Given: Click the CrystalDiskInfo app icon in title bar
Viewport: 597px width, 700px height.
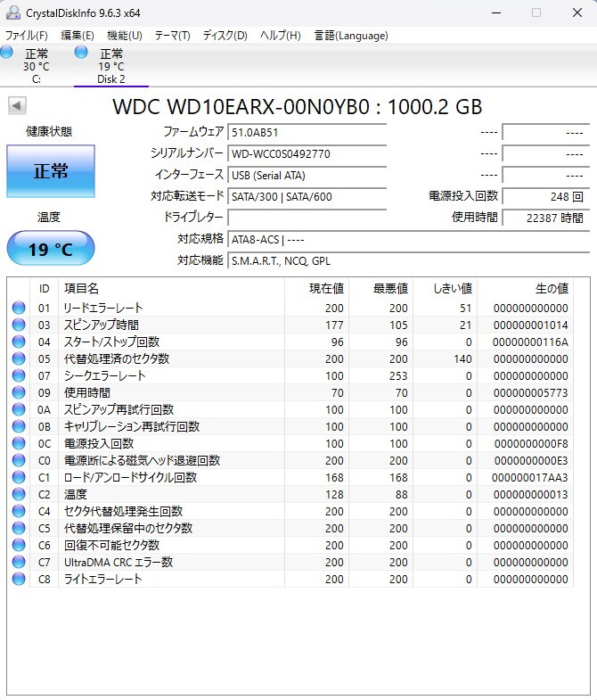Looking at the screenshot, I should (13, 12).
